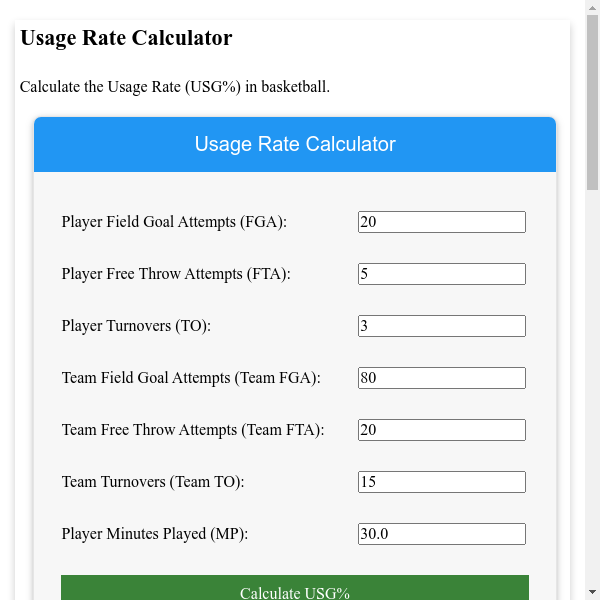Viewport: 600px width, 600px height.
Task: Focus the Team Turnovers input field
Action: pyautogui.click(x=441, y=482)
